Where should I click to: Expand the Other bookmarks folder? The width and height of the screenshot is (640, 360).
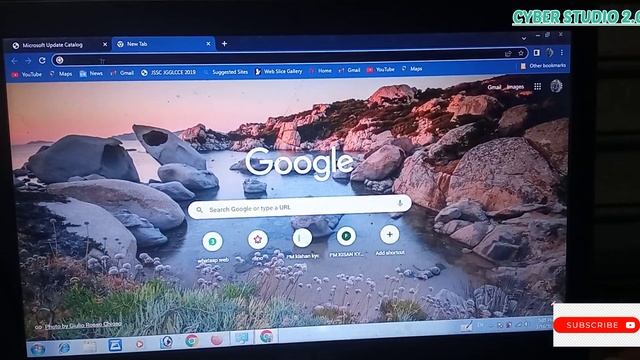pos(543,66)
